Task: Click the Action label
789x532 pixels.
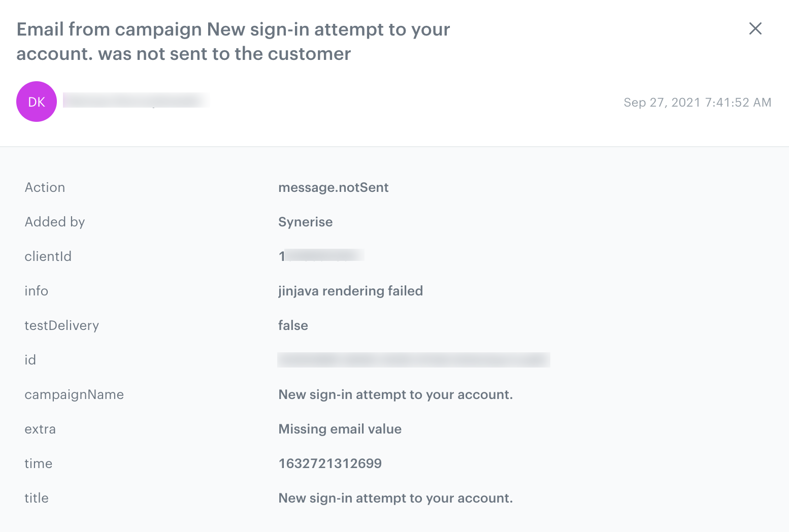Action: (x=45, y=188)
